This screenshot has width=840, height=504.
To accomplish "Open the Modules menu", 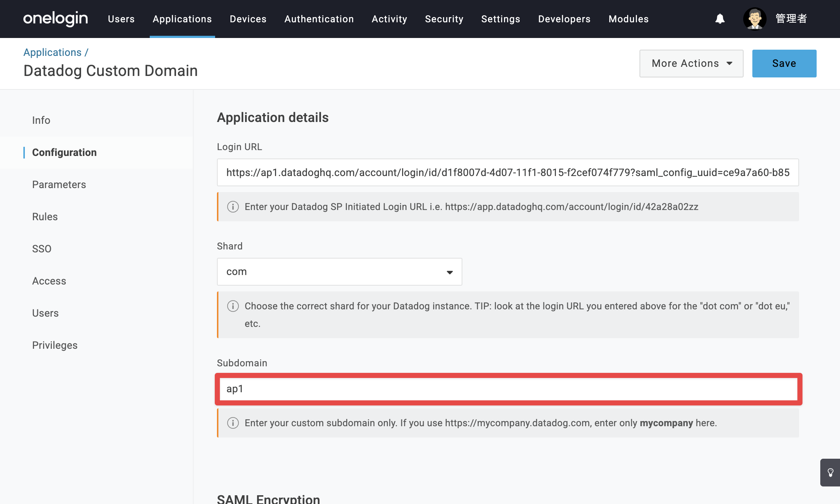I will click(629, 19).
